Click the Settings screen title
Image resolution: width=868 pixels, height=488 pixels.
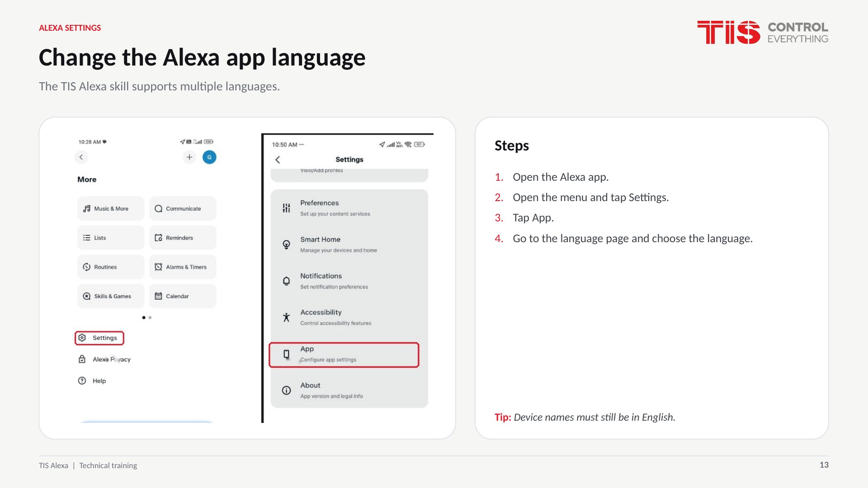[349, 160]
